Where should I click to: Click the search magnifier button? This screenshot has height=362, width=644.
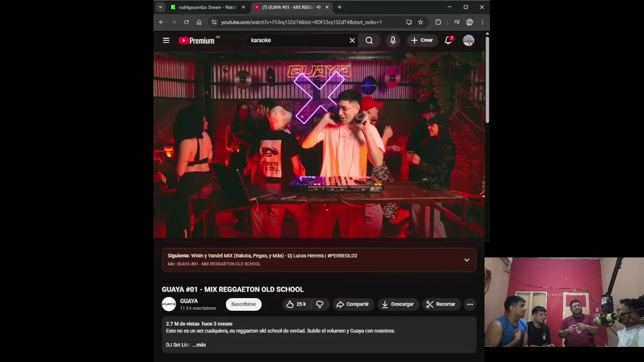[369, 40]
